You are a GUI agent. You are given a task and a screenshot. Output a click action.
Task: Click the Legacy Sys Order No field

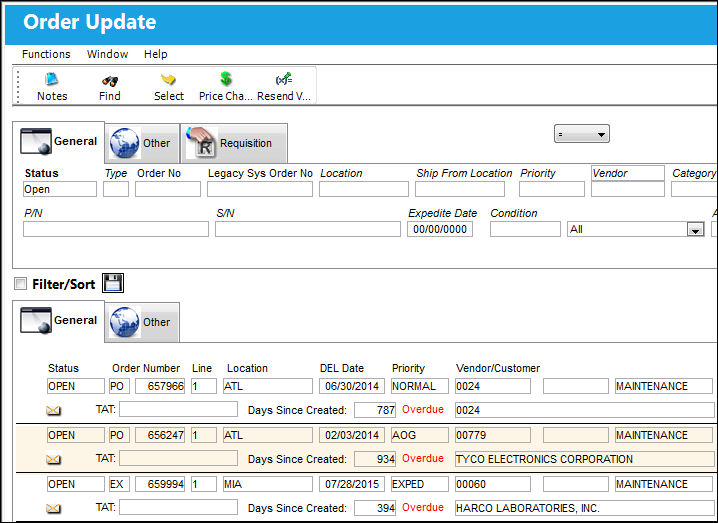click(260, 189)
